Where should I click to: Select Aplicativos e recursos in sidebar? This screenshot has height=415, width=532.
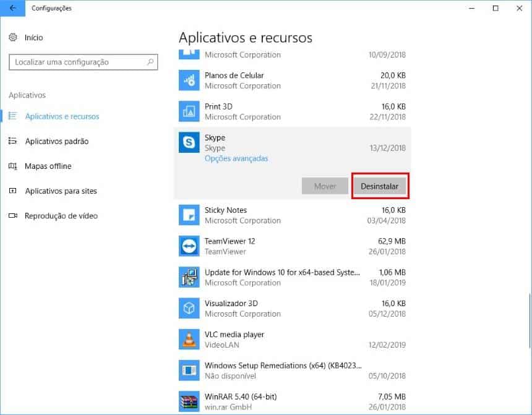click(62, 116)
